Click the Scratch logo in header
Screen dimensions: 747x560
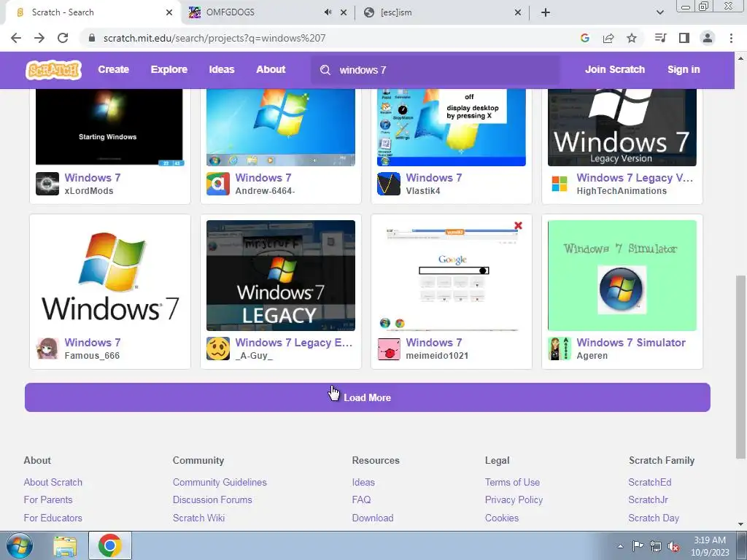(x=53, y=69)
